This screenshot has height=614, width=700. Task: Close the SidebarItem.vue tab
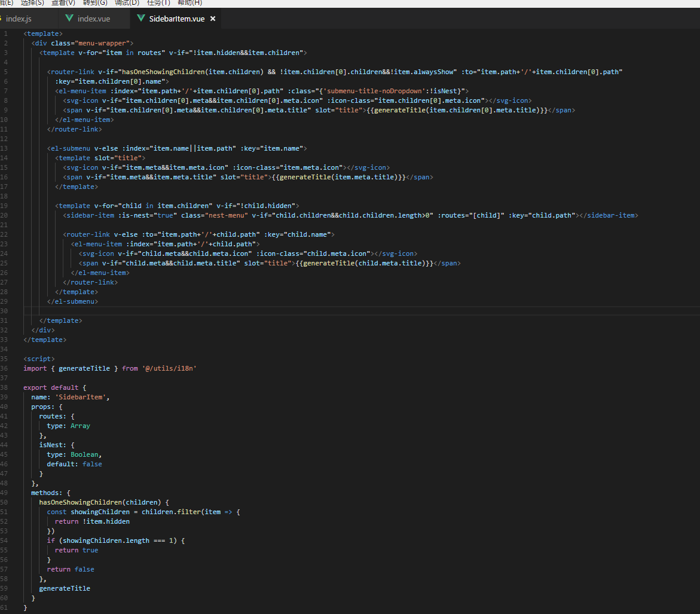click(x=213, y=19)
